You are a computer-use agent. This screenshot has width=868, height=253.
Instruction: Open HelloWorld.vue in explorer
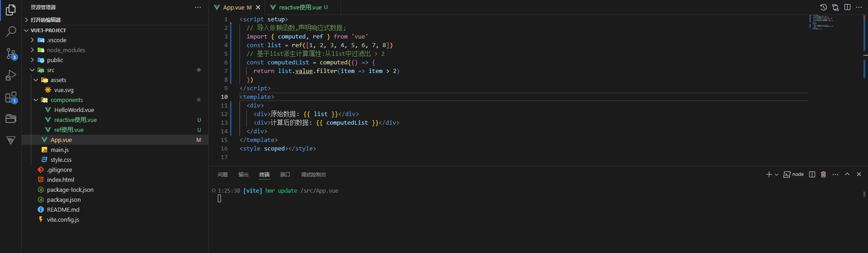point(115,110)
